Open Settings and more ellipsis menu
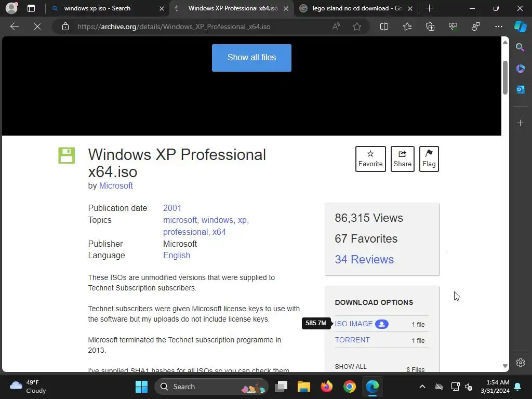 click(498, 26)
